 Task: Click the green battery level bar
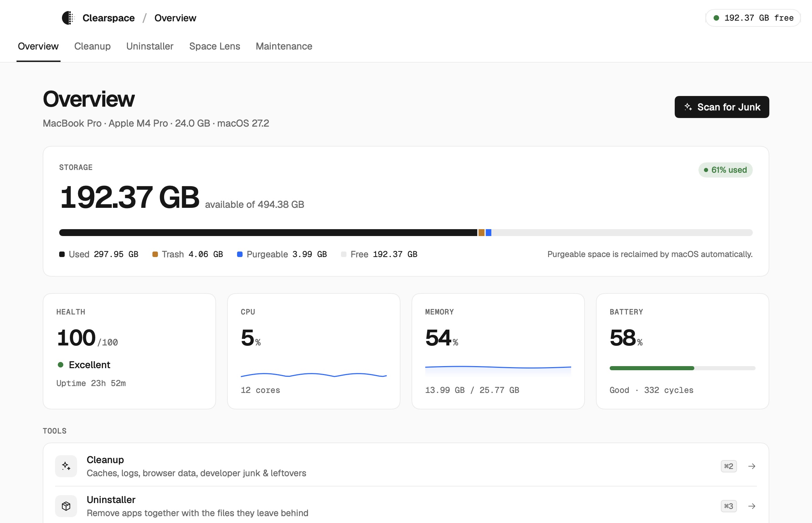(652, 368)
